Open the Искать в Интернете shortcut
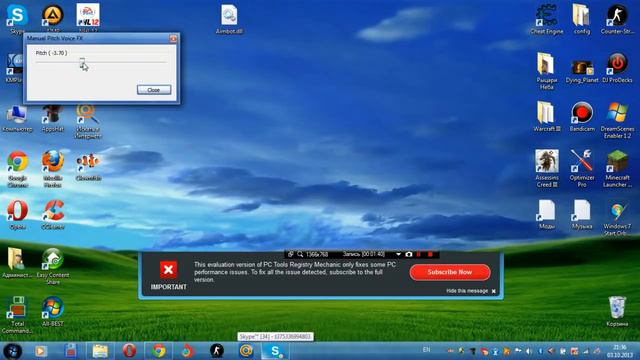The image size is (640, 360). (88, 122)
